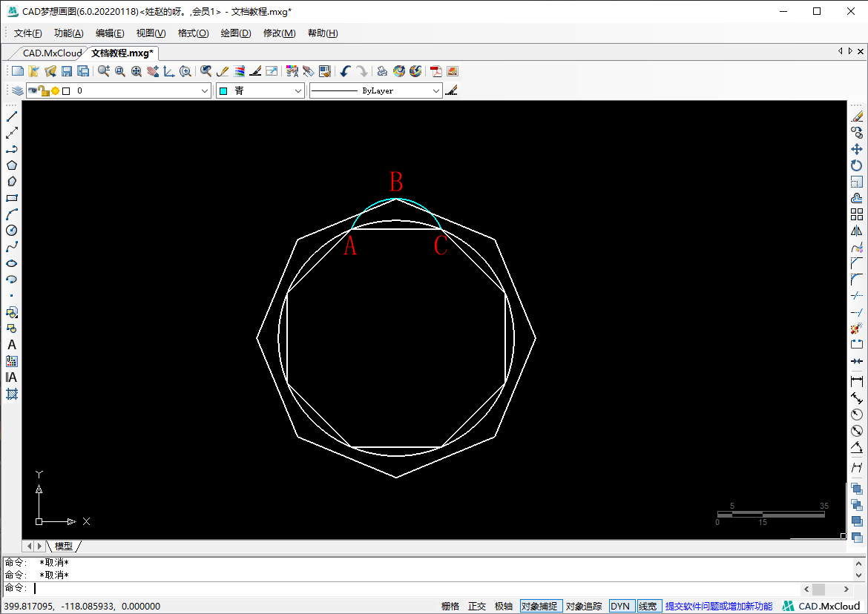Click the Save file icon
The height and width of the screenshot is (614, 868).
[x=67, y=71]
